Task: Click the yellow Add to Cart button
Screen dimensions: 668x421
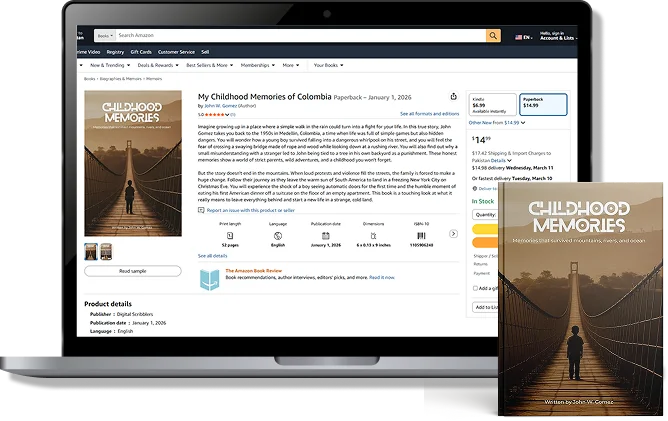Action: [485, 229]
